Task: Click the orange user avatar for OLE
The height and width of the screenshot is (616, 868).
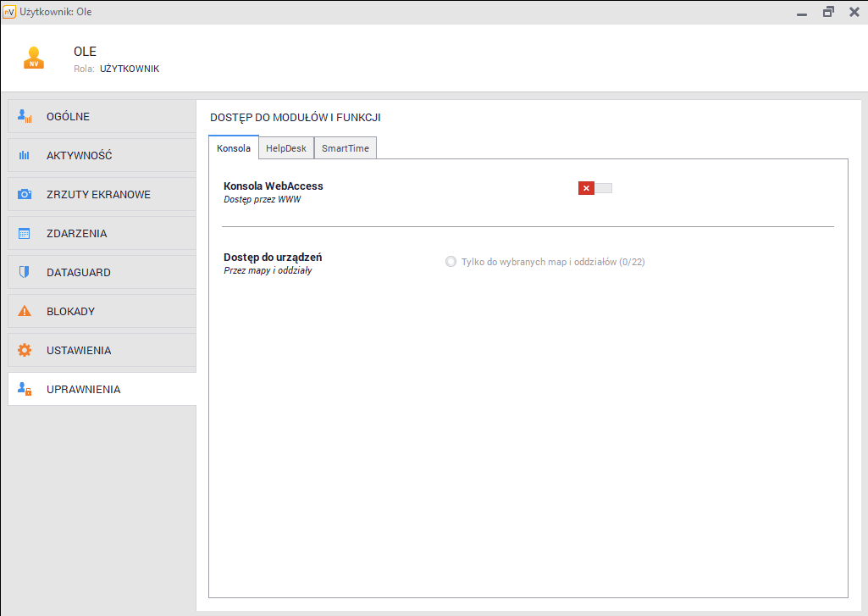Action: (33, 58)
